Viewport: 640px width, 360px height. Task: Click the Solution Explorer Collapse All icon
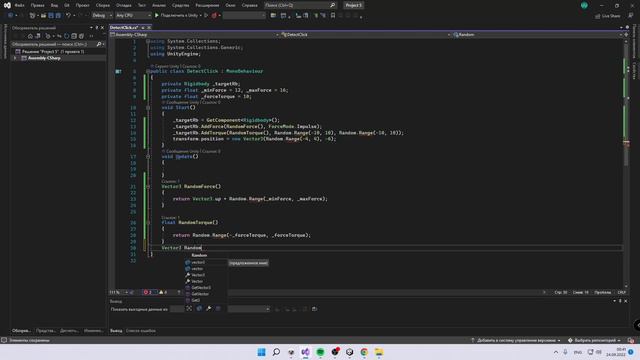pyautogui.click(x=74, y=36)
